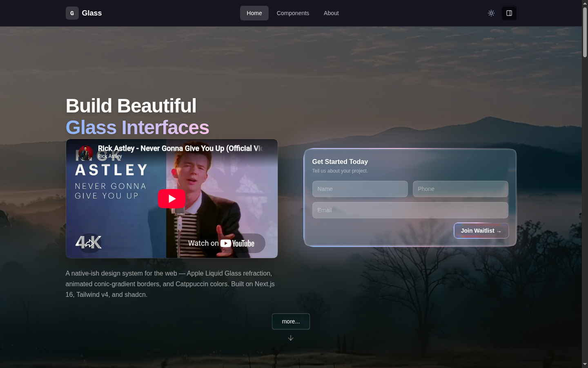Focus the Phone input field
The height and width of the screenshot is (368, 588).
coord(461,189)
